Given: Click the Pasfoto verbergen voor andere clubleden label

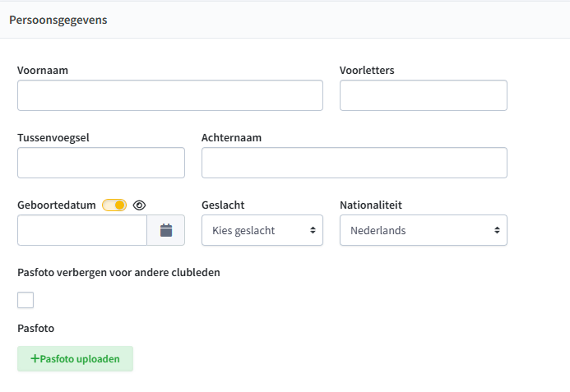Looking at the screenshot, I should 119,273.
